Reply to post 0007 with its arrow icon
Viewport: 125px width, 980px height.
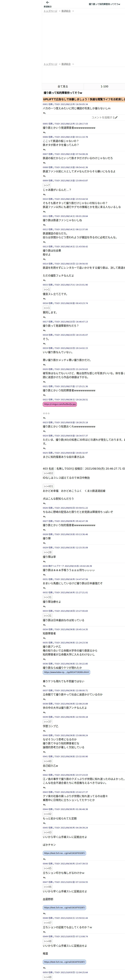point(44,163)
